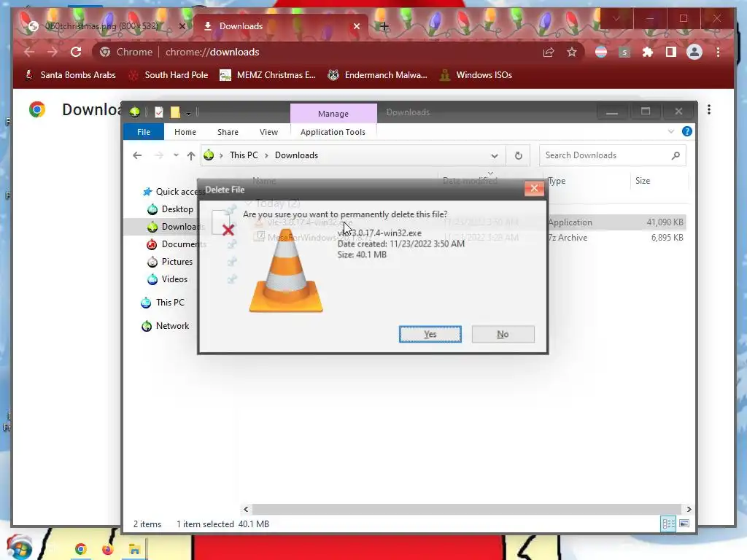Open Documents ornament folder in sidebar
Image resolution: width=747 pixels, height=560 pixels.
pos(177,244)
